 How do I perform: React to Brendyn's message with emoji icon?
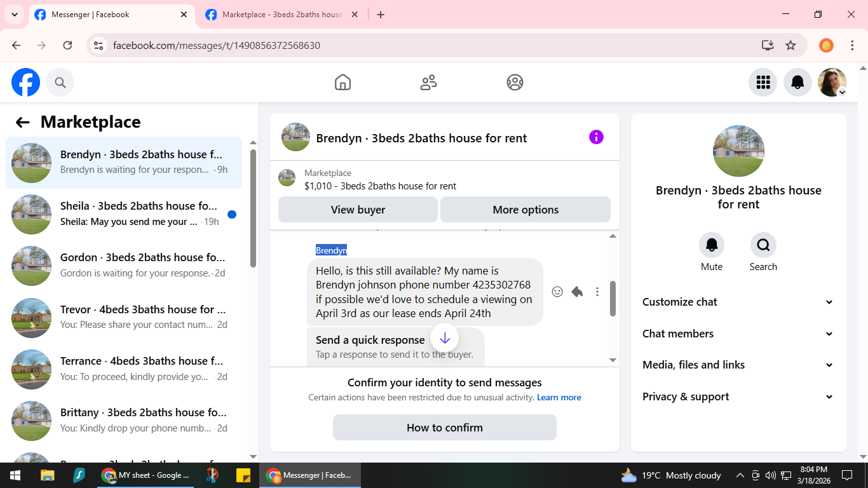pyautogui.click(x=557, y=292)
